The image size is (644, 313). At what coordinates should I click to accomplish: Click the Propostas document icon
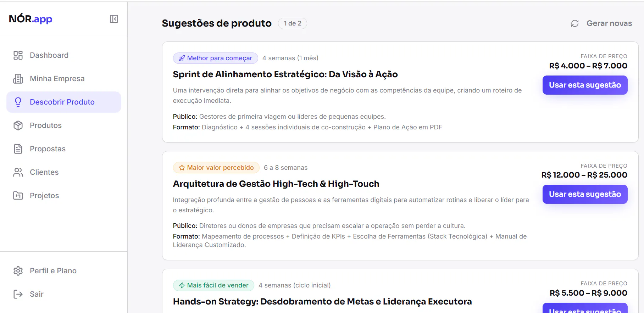18,149
